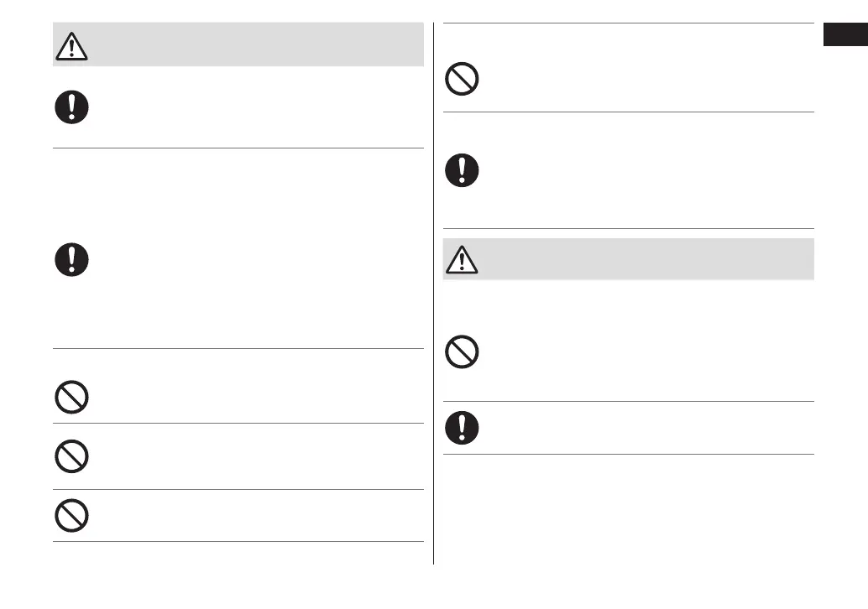Click the separator line just above the right gray header

point(628,228)
